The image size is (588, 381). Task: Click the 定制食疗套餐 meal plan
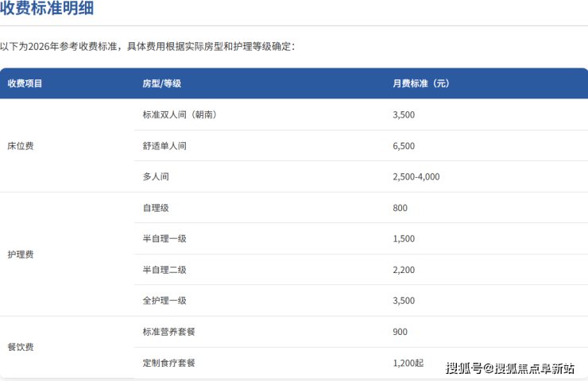(168, 363)
